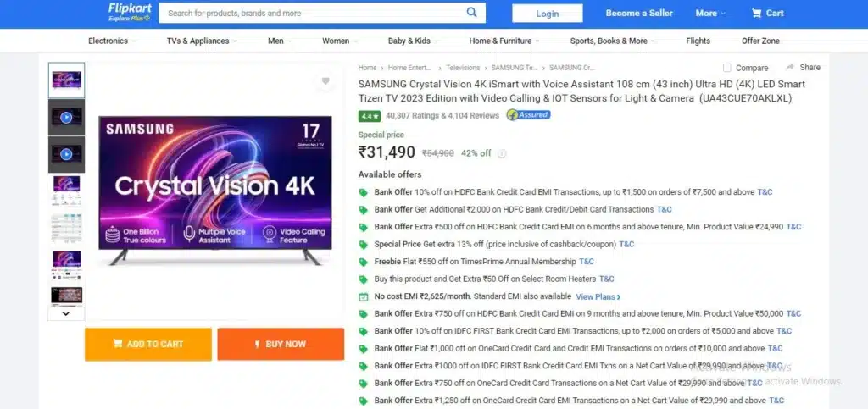Click Add to Cart button
This screenshot has width=868, height=409.
click(148, 344)
